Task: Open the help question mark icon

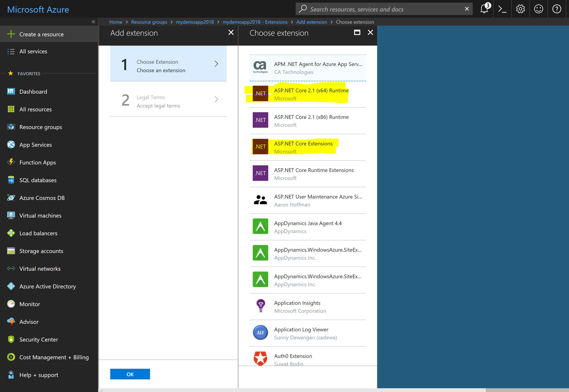Action: [x=556, y=9]
